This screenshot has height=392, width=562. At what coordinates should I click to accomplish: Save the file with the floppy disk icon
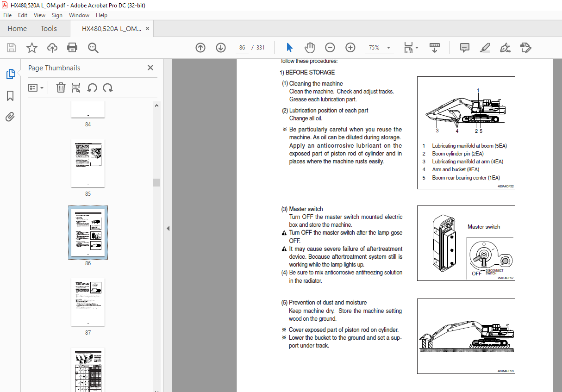coord(12,48)
